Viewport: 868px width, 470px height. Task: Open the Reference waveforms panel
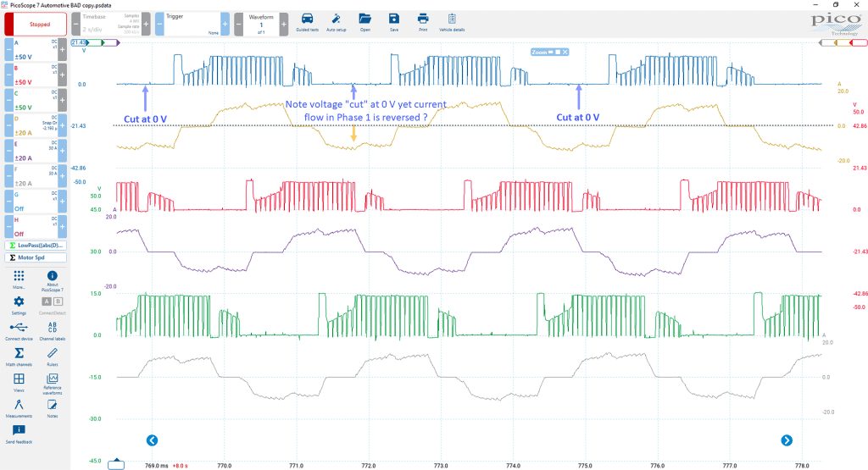pos(52,384)
